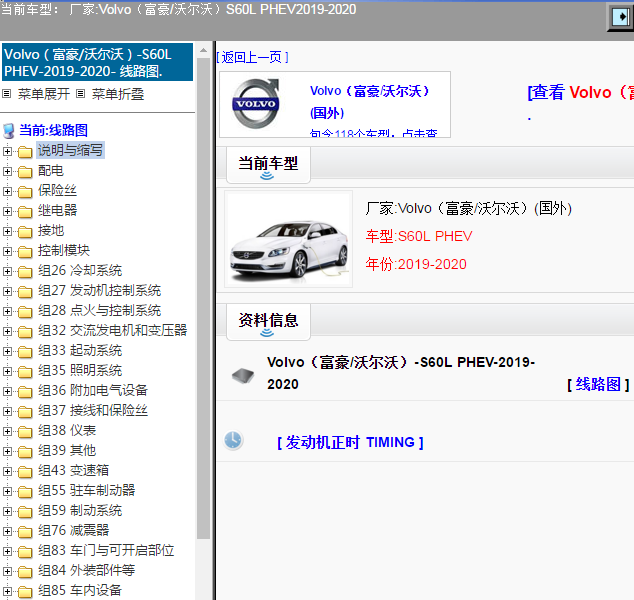Expand the 组33 起动系统 node
Viewport: 634px width, 600px height.
[x=7, y=351]
